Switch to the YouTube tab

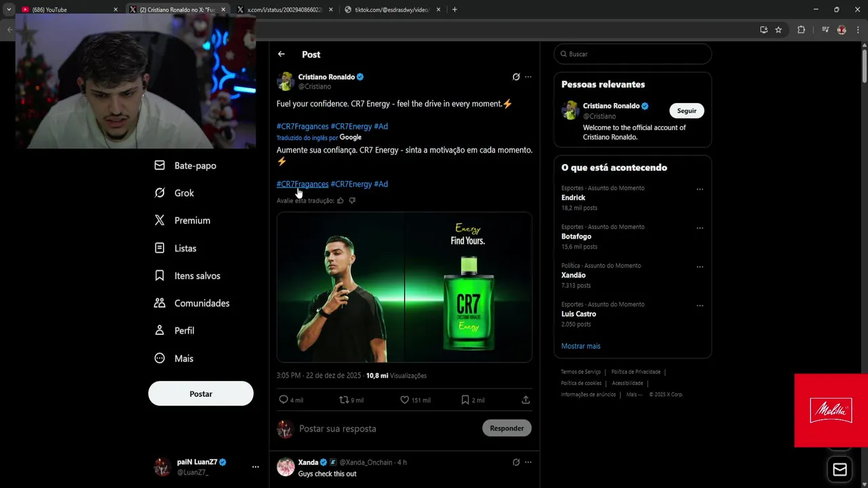coord(68,9)
